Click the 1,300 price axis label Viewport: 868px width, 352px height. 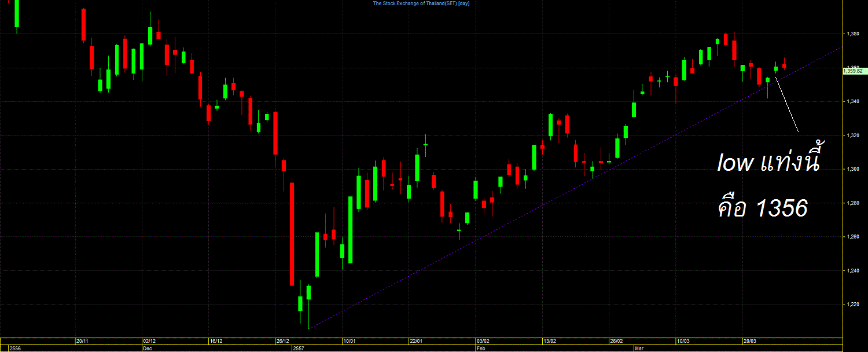852,169
